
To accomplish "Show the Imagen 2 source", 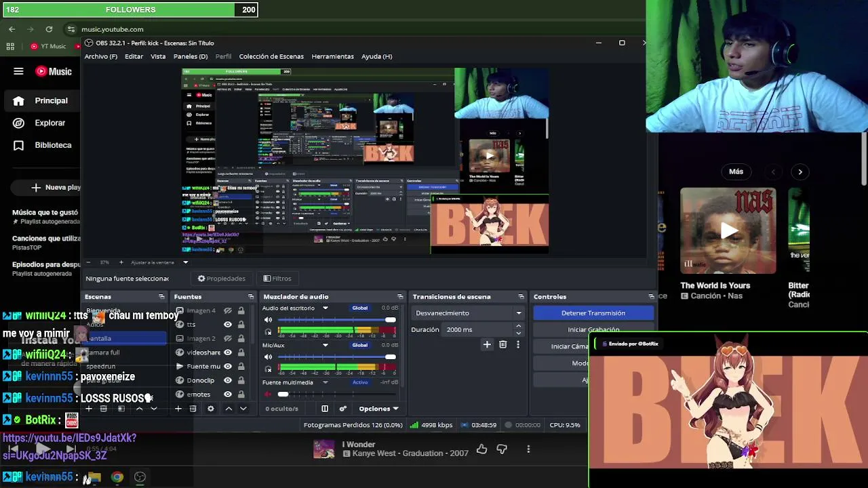I will point(228,338).
